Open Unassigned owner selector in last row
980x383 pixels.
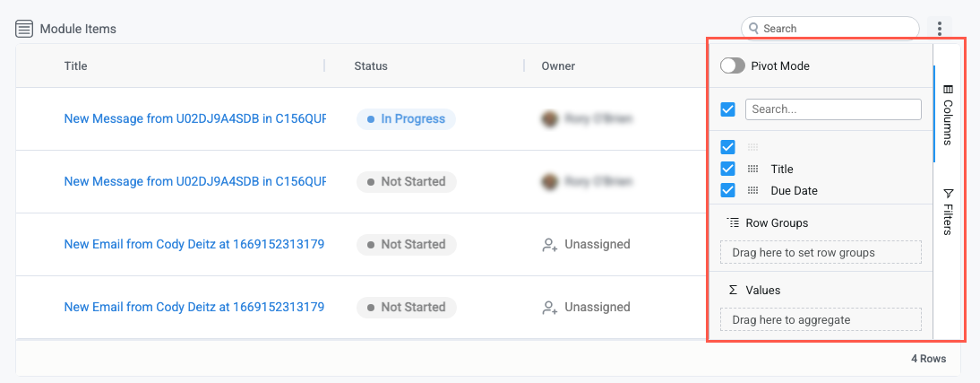click(x=587, y=307)
